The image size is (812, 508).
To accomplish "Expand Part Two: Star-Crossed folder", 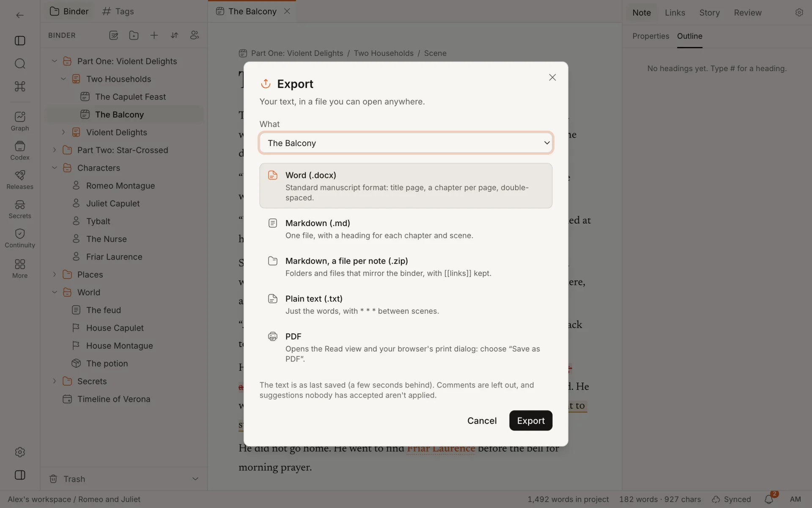I will point(54,150).
